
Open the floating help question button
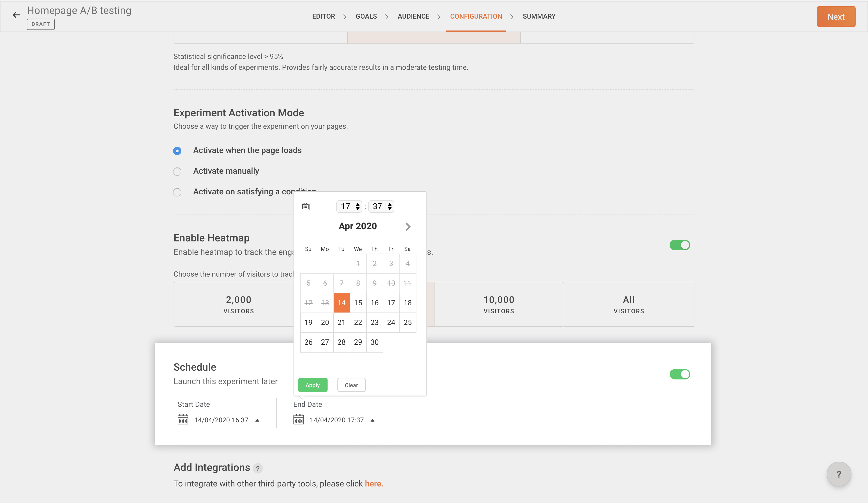839,474
